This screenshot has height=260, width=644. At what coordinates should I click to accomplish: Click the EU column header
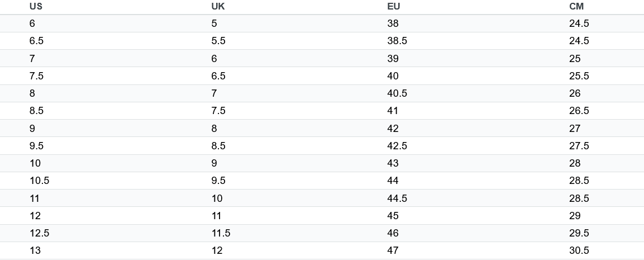[393, 7]
